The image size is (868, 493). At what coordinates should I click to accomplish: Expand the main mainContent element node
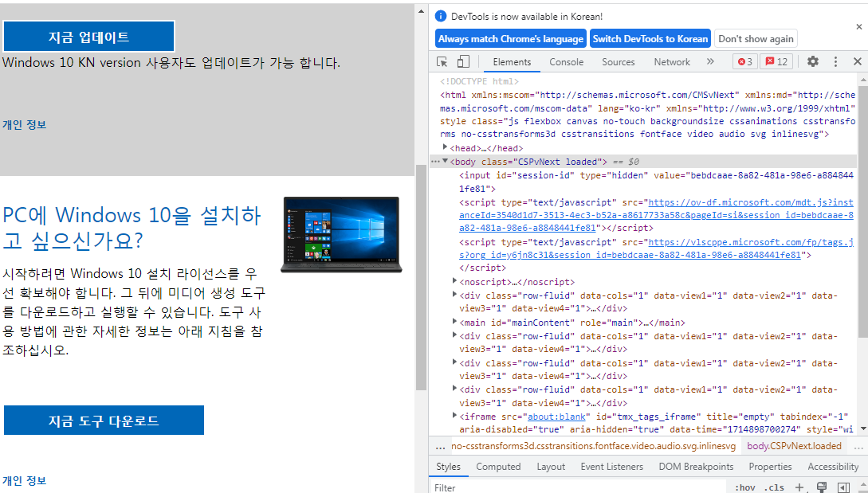point(454,322)
